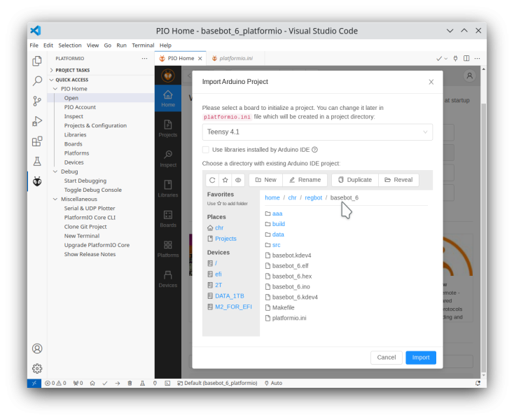The height and width of the screenshot is (420, 514).
Task: Open the Manage gear icon
Action: 37,368
